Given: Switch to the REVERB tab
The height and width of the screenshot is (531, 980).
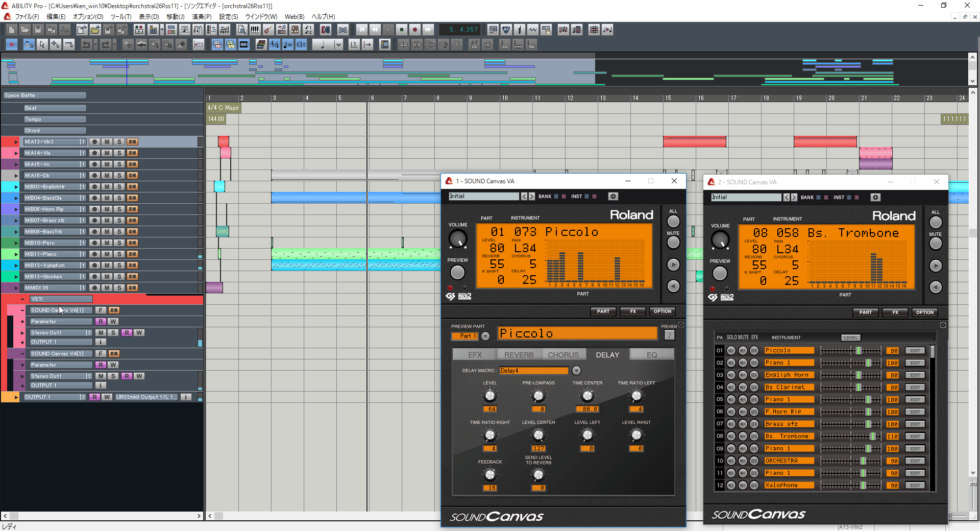Looking at the screenshot, I should [519, 355].
